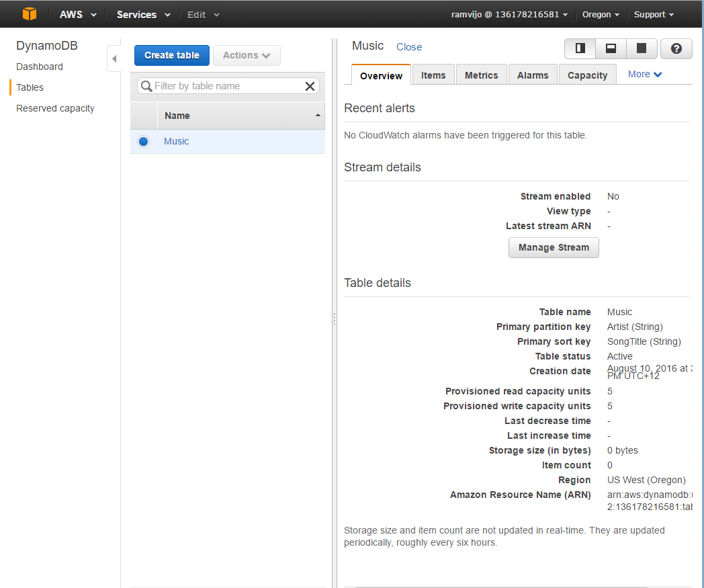Sort tables by Name column arrow
Image resolution: width=704 pixels, height=588 pixels.
coord(318,116)
